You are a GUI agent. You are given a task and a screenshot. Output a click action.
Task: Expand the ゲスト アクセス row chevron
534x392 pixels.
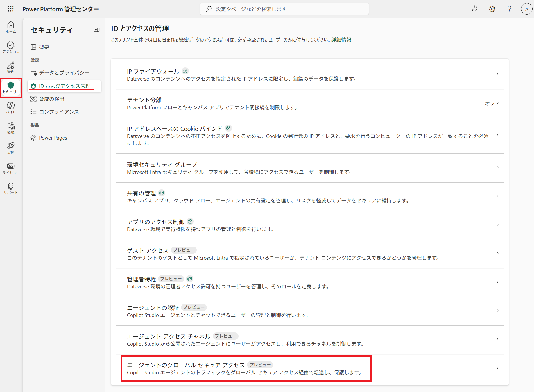pyautogui.click(x=497, y=253)
